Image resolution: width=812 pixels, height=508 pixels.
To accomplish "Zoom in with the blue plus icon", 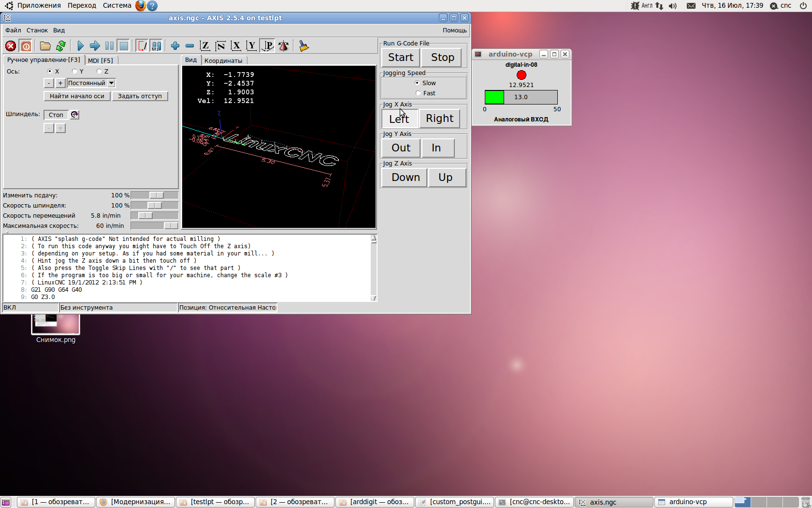I will (x=175, y=46).
